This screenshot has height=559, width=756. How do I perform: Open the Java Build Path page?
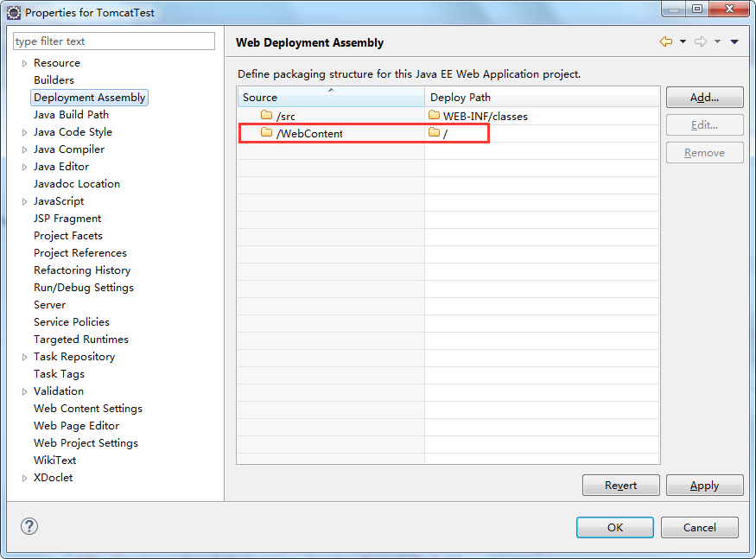click(x=72, y=115)
